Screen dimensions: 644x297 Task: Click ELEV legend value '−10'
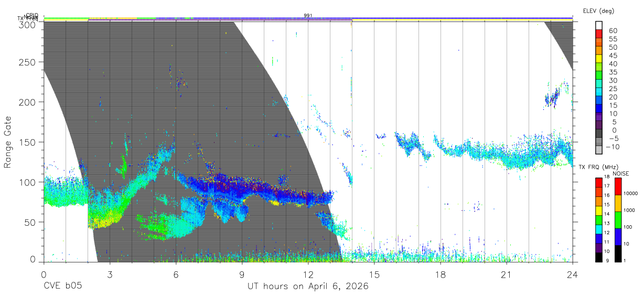[x=612, y=146]
